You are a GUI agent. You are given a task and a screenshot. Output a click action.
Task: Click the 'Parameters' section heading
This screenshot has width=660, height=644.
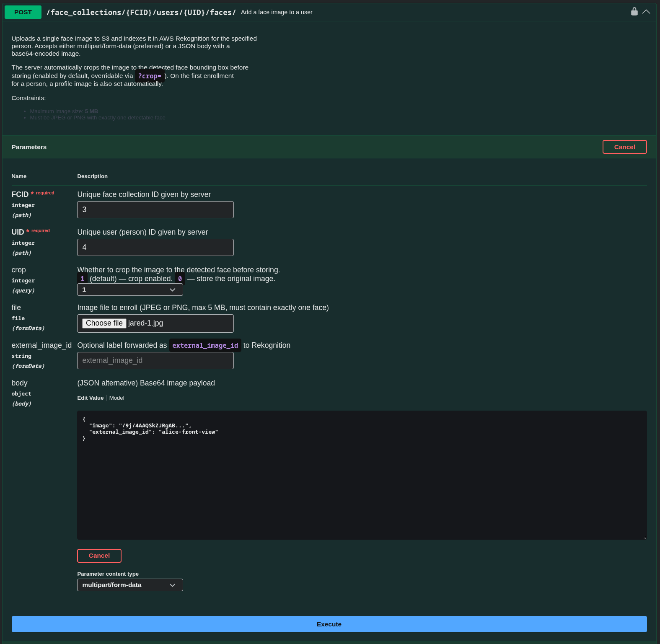click(29, 147)
